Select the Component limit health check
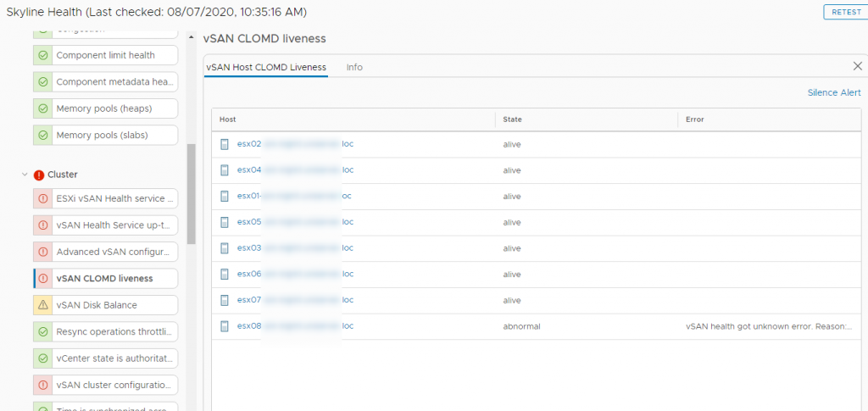 pos(106,55)
